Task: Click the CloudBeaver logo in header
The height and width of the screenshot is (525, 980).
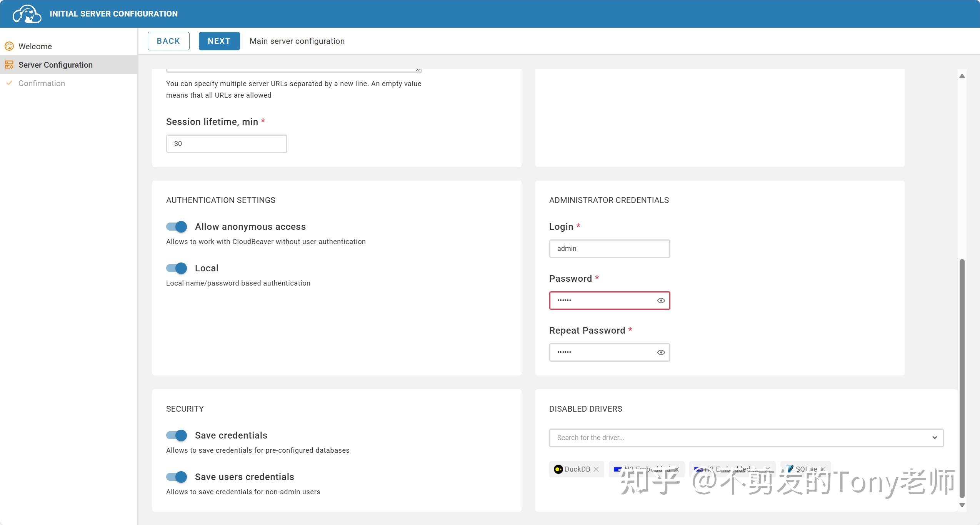Action: (27, 14)
